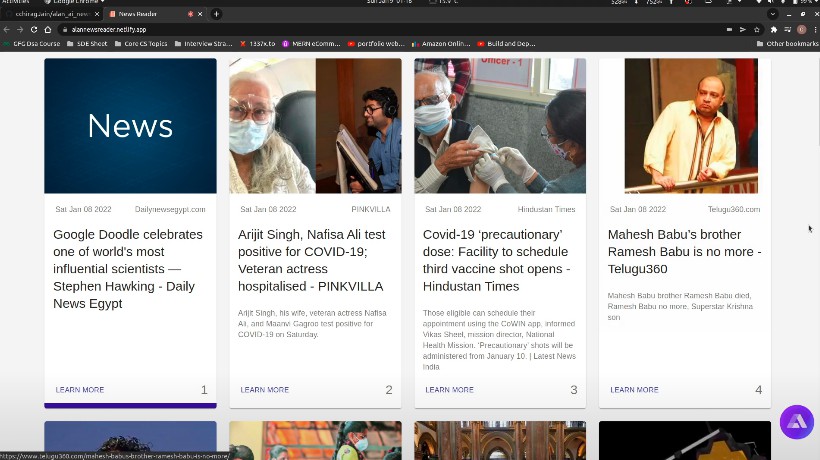
Task: Click Learn More on Covid-19 precautionary dose card
Action: (449, 390)
